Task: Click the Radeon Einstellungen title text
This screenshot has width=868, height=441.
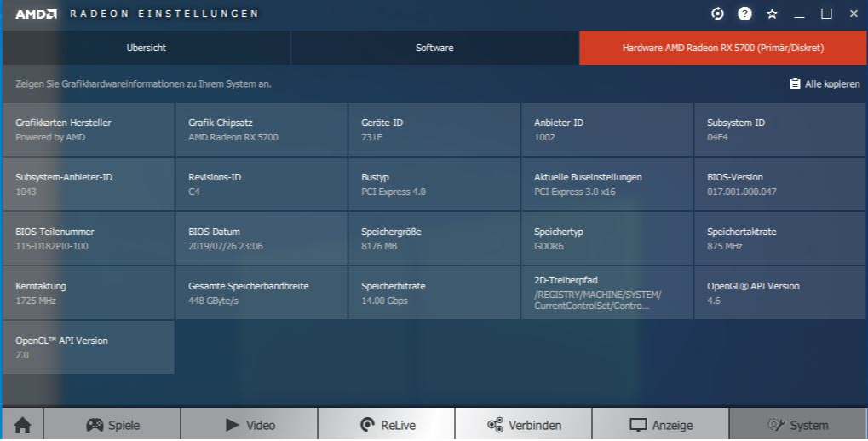Action: [x=164, y=14]
